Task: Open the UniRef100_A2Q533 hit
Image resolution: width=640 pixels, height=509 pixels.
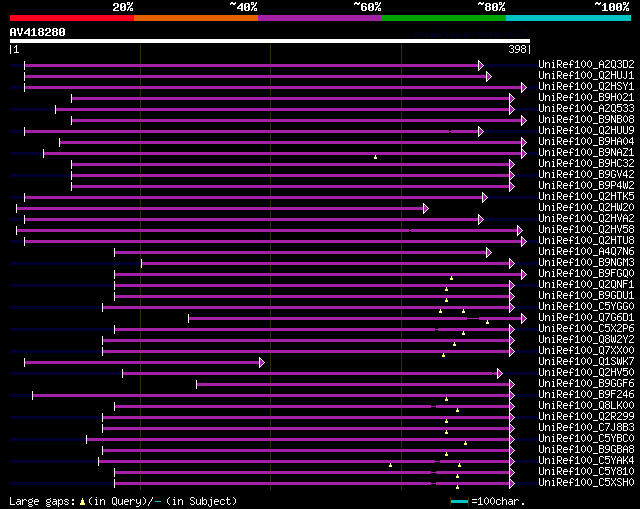Action: pos(586,109)
